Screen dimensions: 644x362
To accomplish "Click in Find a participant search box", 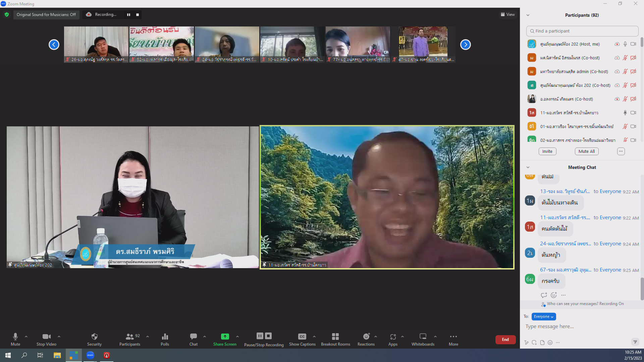I will click(582, 31).
